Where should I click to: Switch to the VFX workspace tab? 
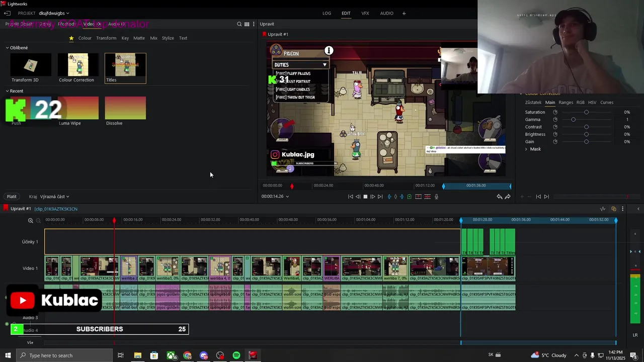pos(365,13)
